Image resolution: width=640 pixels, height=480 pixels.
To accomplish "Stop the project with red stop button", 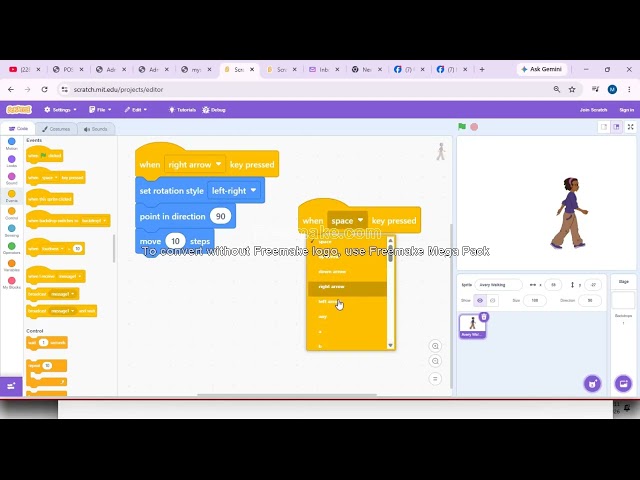I will (x=474, y=127).
